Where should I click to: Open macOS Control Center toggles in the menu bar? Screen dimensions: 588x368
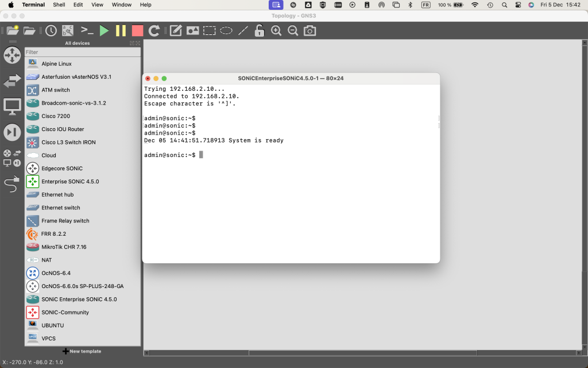(518, 5)
